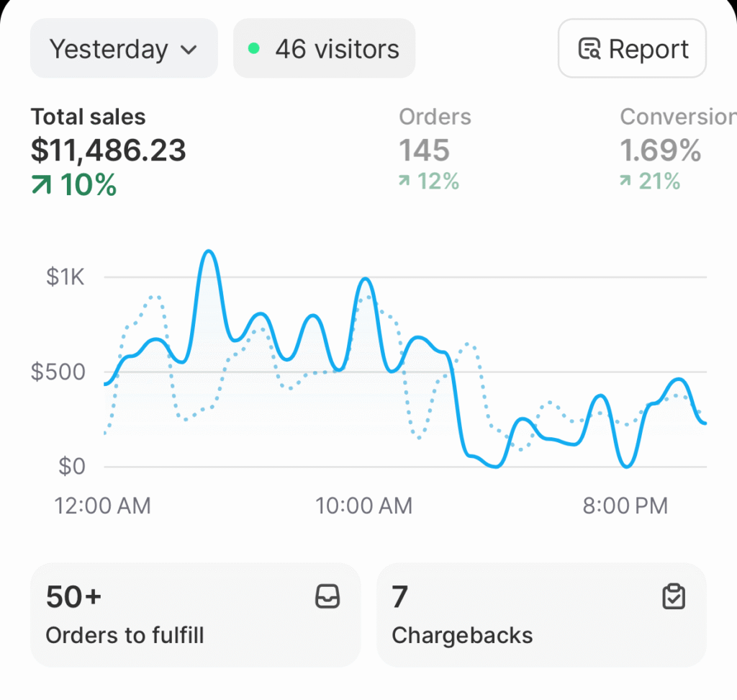Click the Report magnifier icon
This screenshot has height=700, width=737.
click(589, 49)
